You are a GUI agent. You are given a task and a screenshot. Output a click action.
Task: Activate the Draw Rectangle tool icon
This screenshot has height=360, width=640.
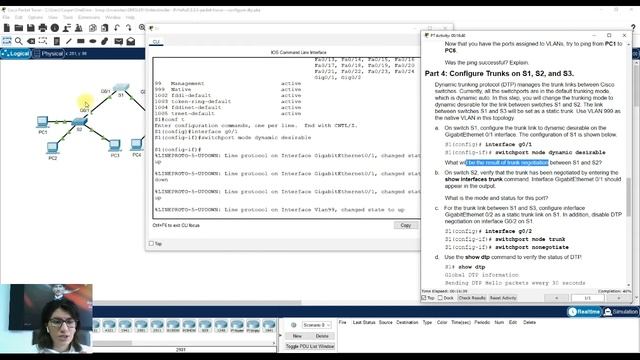[x=81, y=41]
